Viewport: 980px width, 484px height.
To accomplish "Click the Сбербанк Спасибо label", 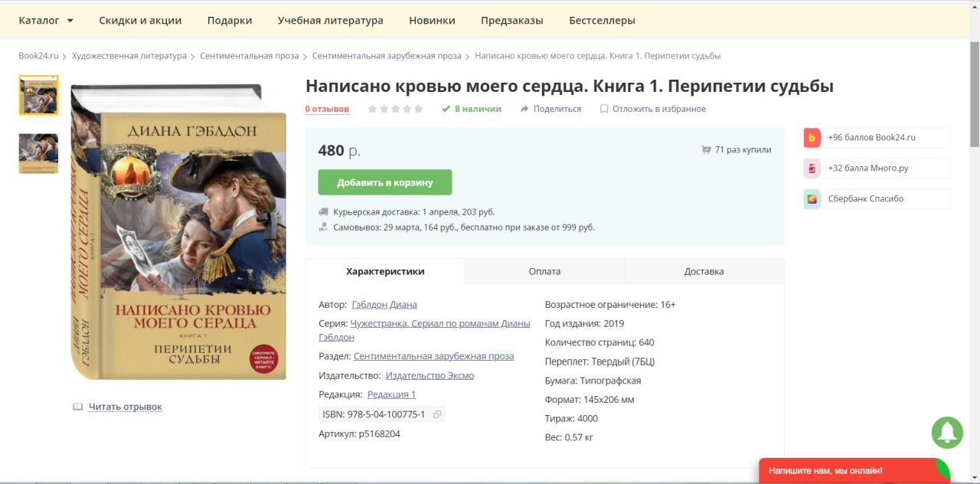I will 866,199.
